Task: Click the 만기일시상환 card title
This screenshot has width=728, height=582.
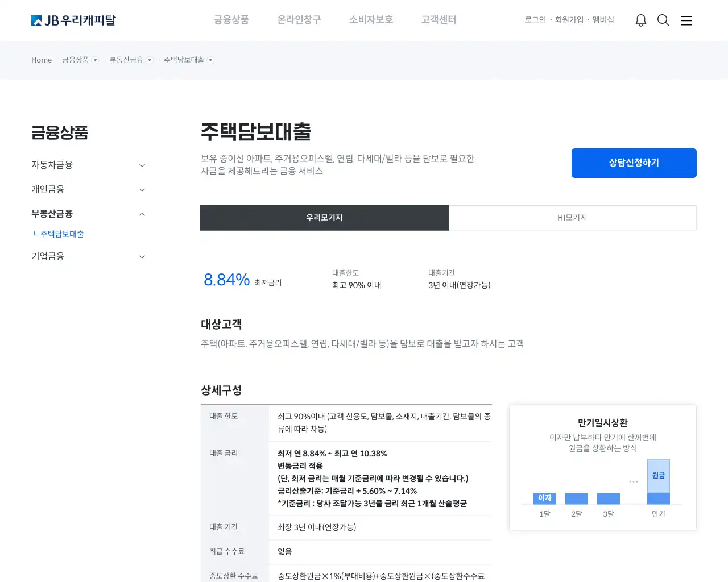Action: pos(603,423)
